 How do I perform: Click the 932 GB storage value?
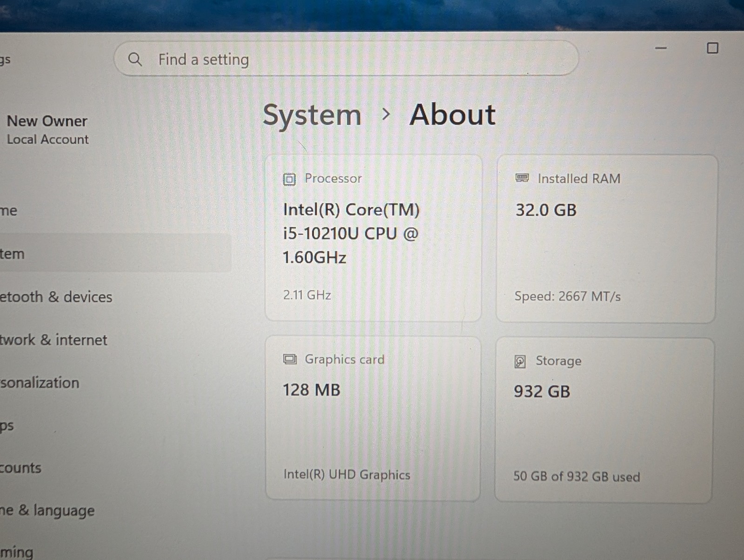click(542, 392)
